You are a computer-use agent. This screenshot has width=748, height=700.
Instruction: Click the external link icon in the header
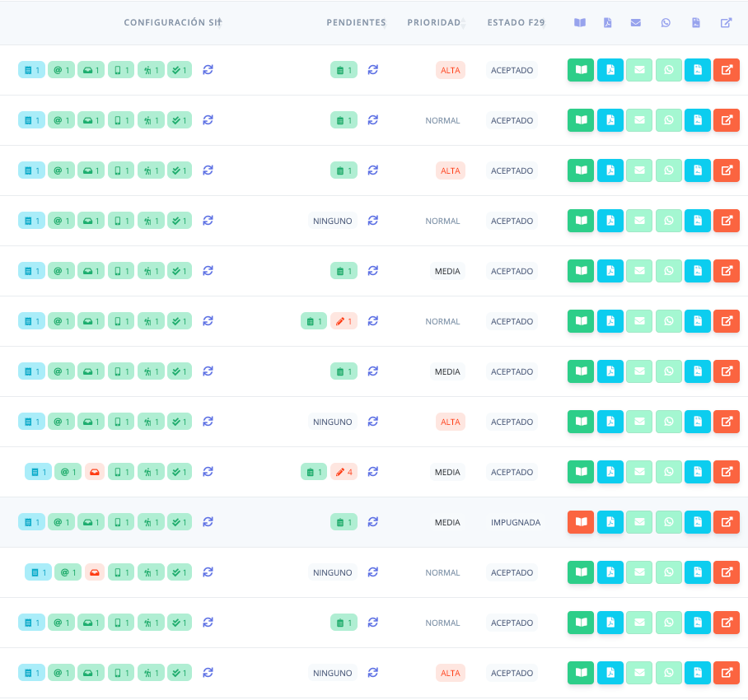pos(726,22)
